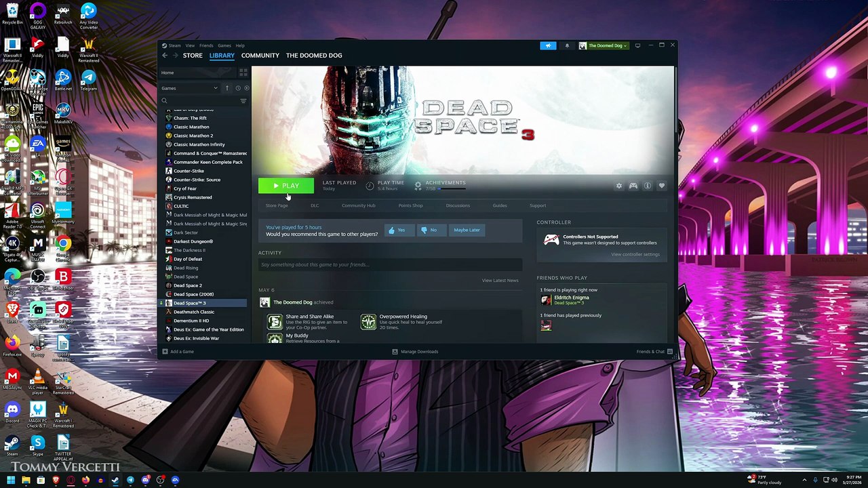
Task: Sort library by recent activity clock icon
Action: (237, 88)
